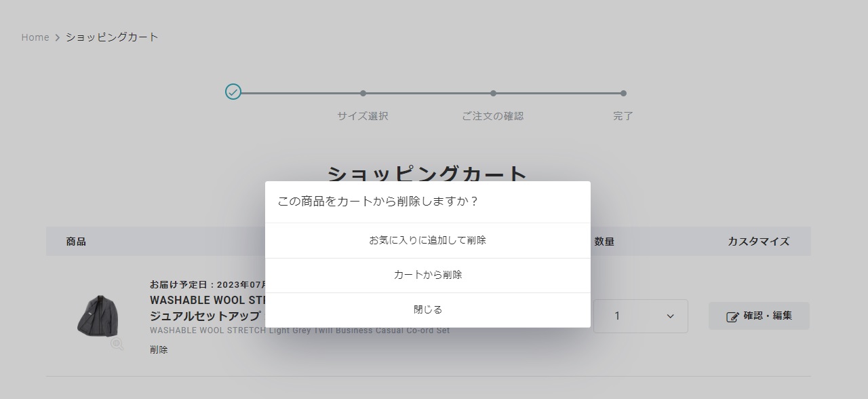This screenshot has width=868, height=399.
Task: Click the zoom magnifier icon on thumbnail
Action: click(x=117, y=344)
